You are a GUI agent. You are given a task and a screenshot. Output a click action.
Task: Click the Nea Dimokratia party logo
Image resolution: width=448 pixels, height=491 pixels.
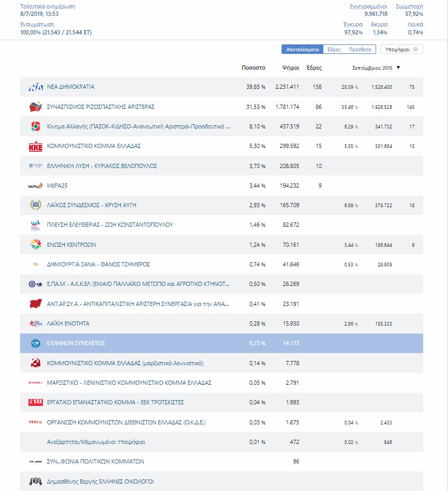[35, 87]
